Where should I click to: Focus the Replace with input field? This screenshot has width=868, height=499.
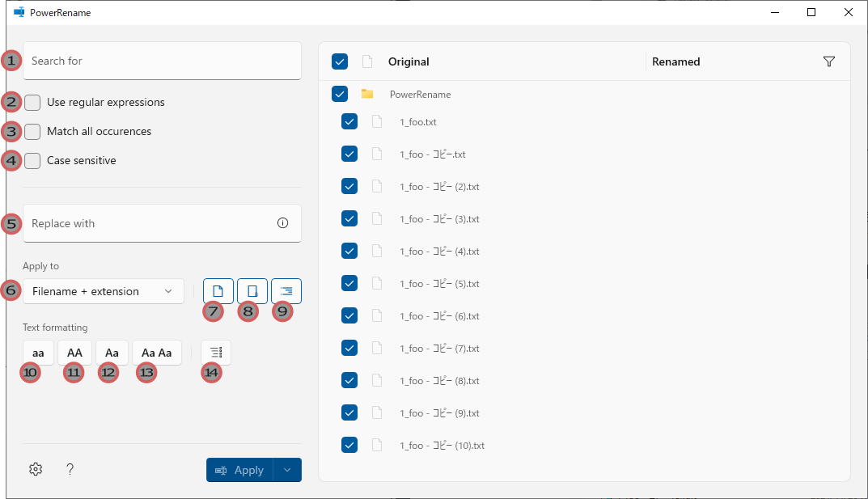tap(163, 223)
